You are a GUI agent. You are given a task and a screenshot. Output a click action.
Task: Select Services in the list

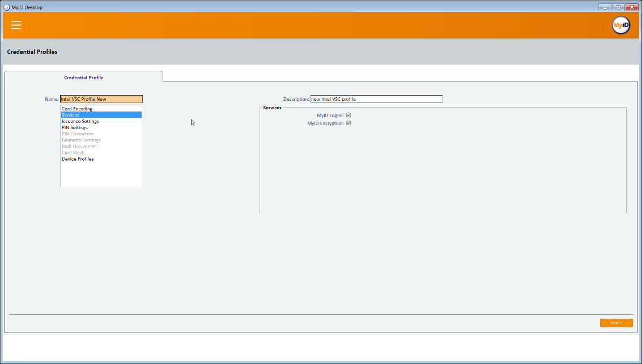101,115
